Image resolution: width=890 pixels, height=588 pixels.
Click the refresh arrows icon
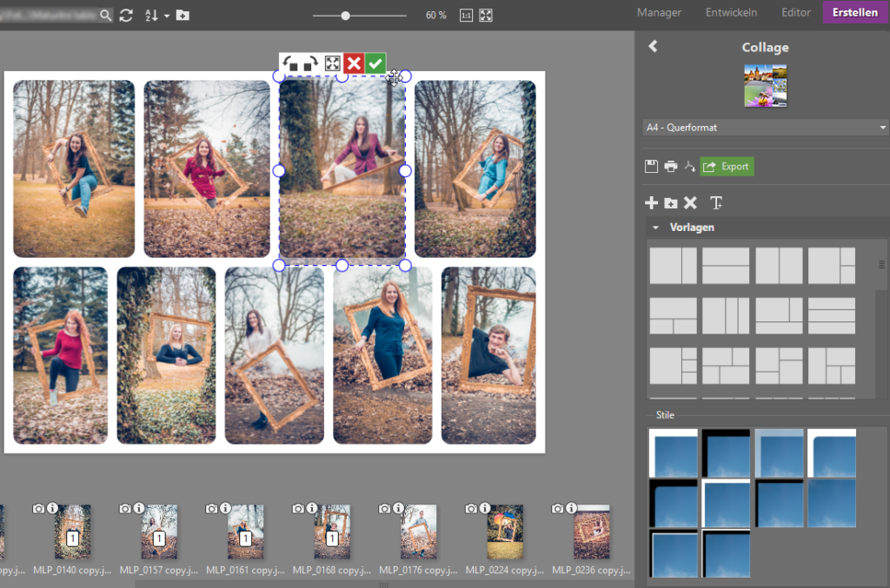click(126, 16)
